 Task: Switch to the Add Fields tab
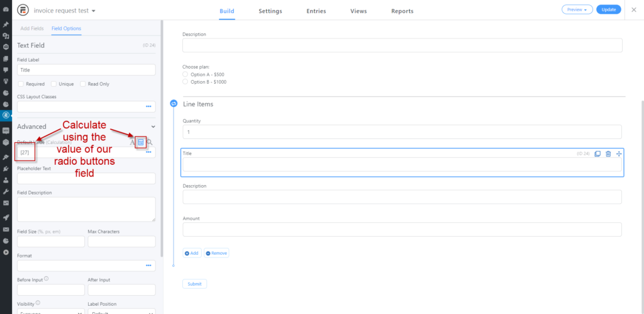(x=32, y=28)
